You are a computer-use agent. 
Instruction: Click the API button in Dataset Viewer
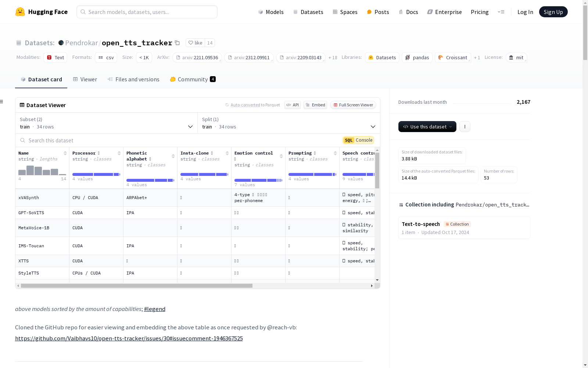point(293,105)
